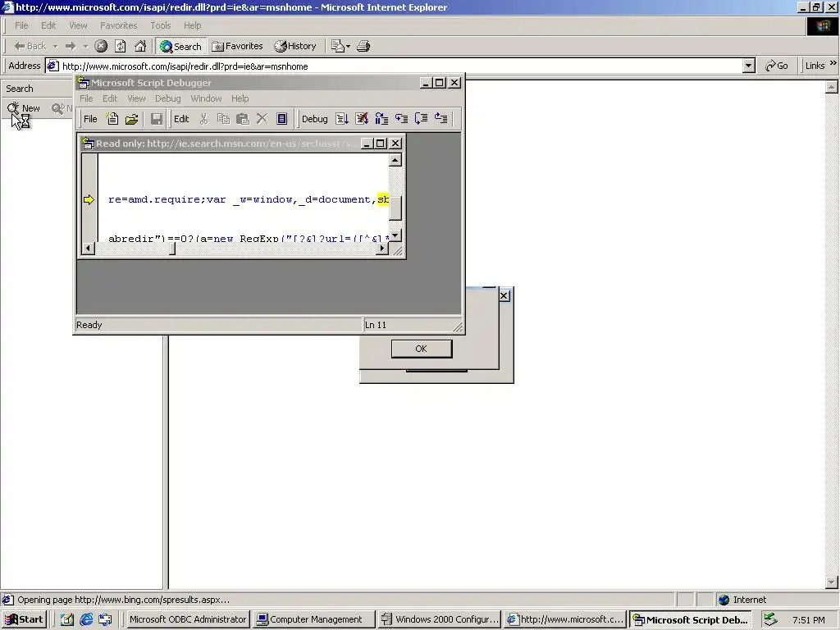This screenshot has width=840, height=630.
Task: Click code window horizontal scroll left arrow
Action: pyautogui.click(x=88, y=248)
